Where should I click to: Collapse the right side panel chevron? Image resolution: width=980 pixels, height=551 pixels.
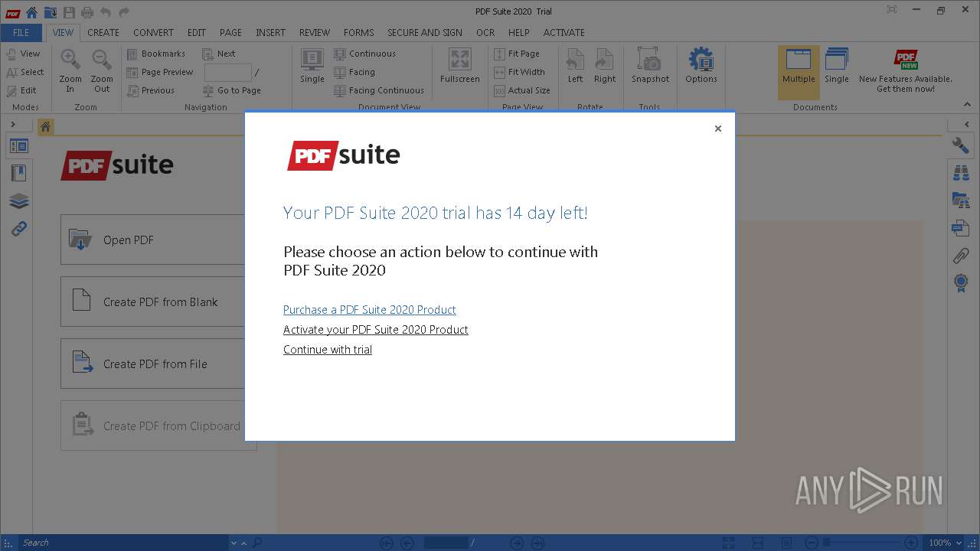click(966, 124)
